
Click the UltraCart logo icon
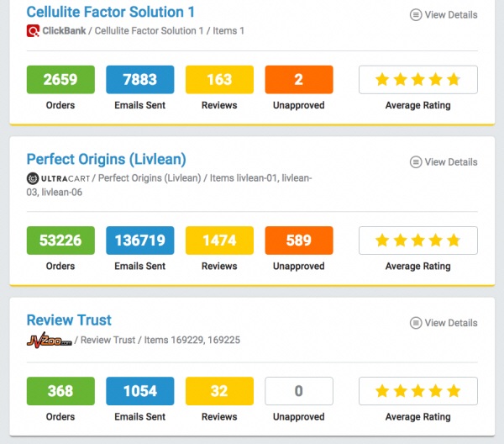pyautogui.click(x=33, y=178)
